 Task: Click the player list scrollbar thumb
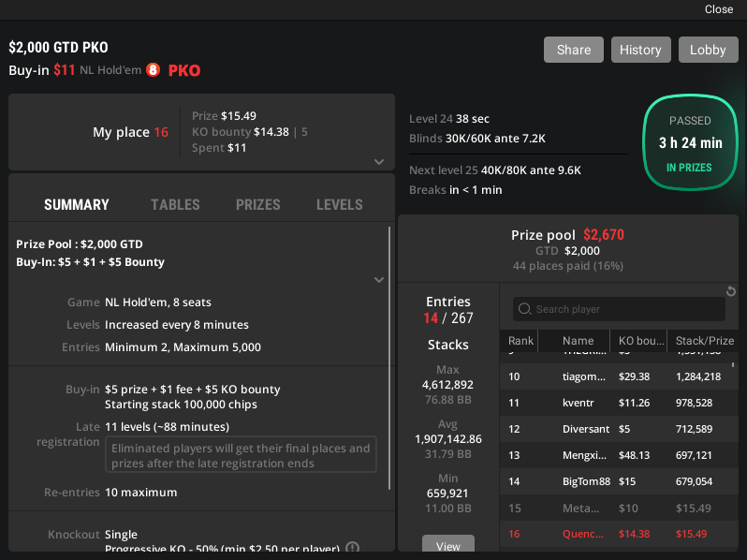coord(733,365)
